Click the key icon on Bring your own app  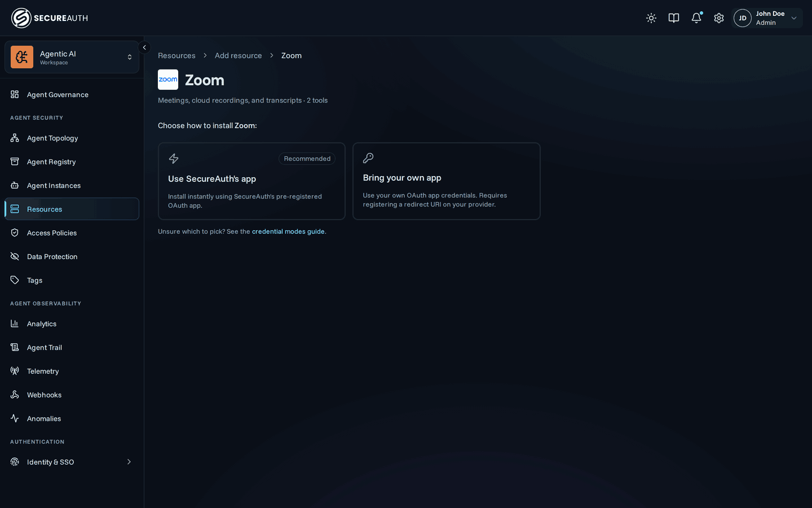(368, 158)
